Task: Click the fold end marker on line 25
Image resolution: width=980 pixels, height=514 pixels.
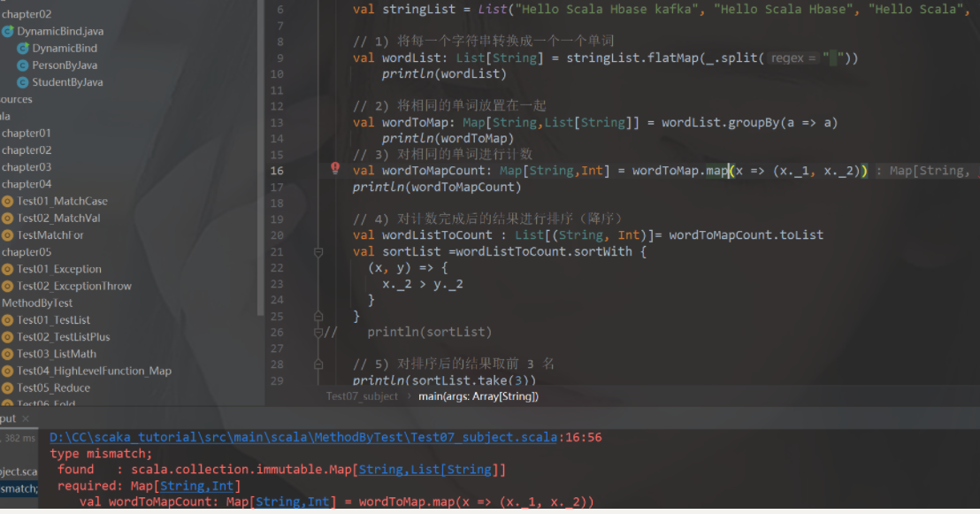Action: [x=318, y=316]
